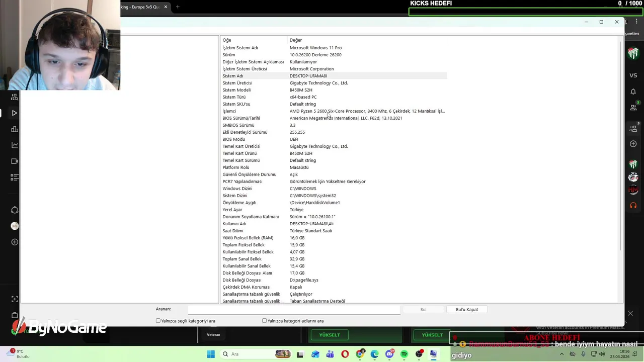This screenshot has width=644, height=362.
Task: Select the 'BIOS Sürümü/Tarihi' row
Action: (x=334, y=118)
